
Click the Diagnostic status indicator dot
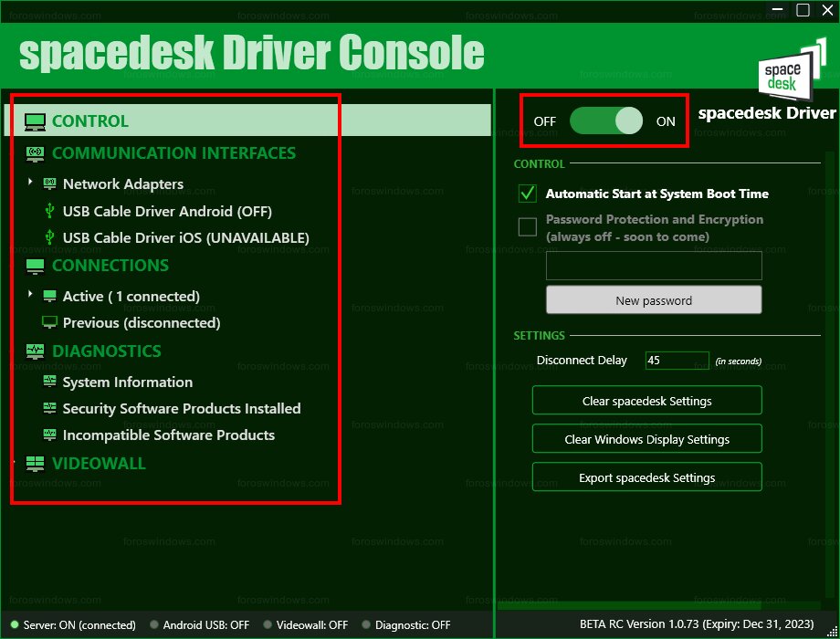coord(366,624)
